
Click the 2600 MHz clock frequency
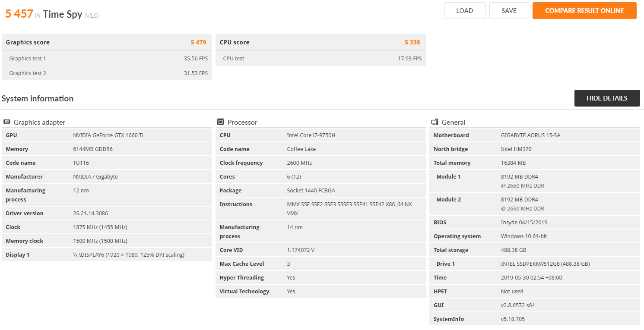coord(299,163)
